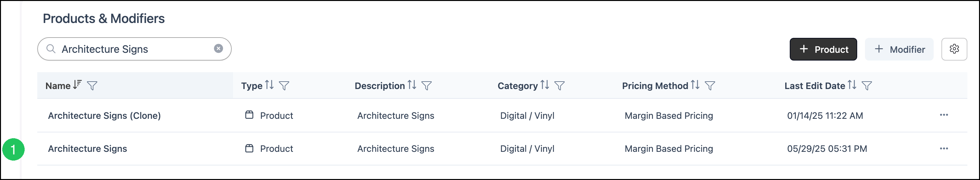980x180 pixels.
Task: Sort the Type column
Action: click(x=269, y=85)
